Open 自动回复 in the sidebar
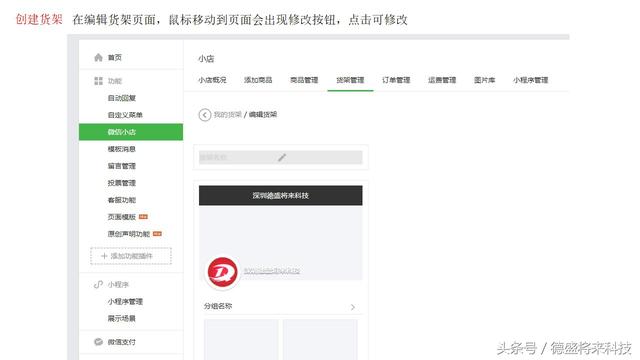This screenshot has width=640, height=360. 122,98
